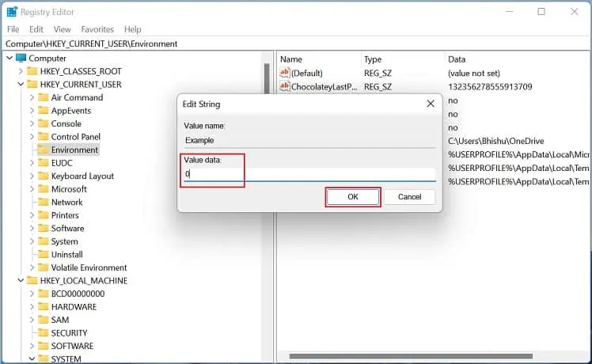Click the horizontal scrollbar in values pane

tap(411, 356)
